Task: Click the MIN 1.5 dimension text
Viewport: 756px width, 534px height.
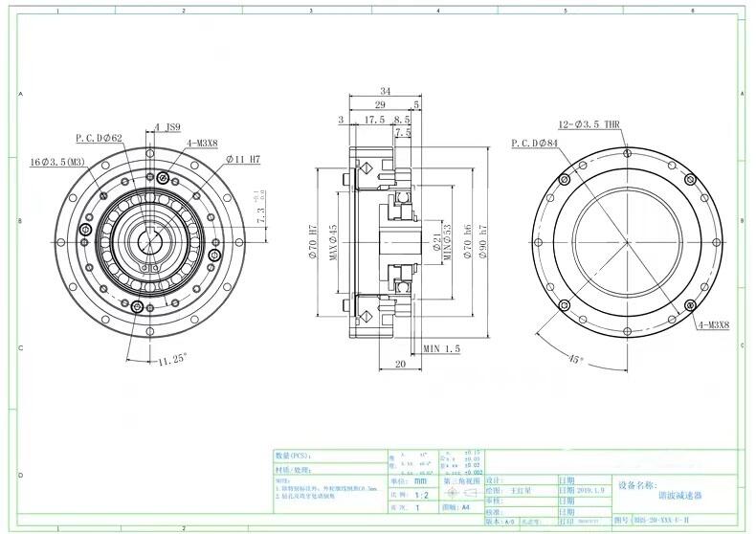Action: [442, 349]
